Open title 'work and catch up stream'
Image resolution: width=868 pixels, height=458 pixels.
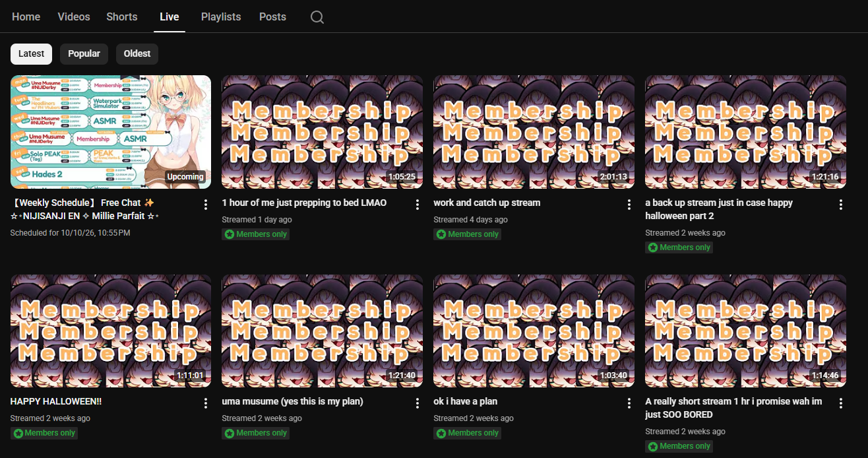(x=487, y=203)
